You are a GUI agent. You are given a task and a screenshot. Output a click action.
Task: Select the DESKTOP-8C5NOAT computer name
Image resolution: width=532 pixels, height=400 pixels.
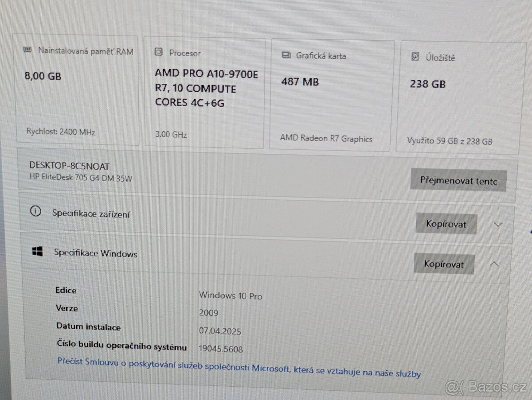coord(69,166)
